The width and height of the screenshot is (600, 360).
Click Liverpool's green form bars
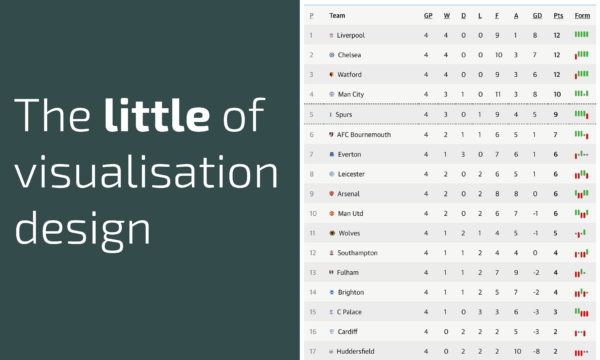[581, 34]
